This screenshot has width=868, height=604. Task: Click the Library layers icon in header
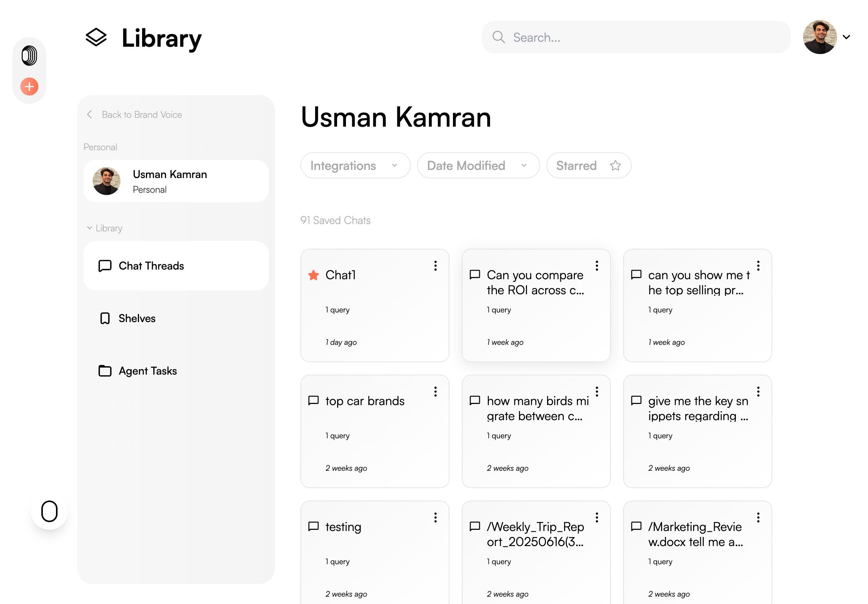pyautogui.click(x=96, y=37)
